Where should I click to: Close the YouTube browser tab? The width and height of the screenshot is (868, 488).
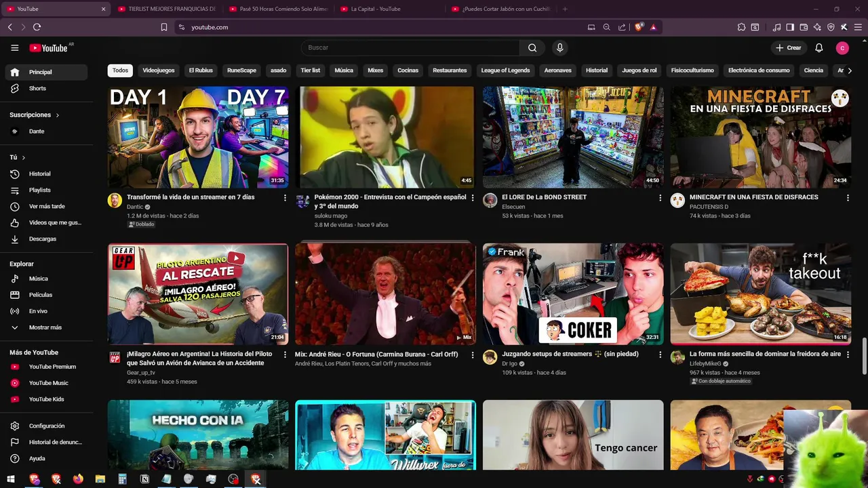tap(103, 9)
